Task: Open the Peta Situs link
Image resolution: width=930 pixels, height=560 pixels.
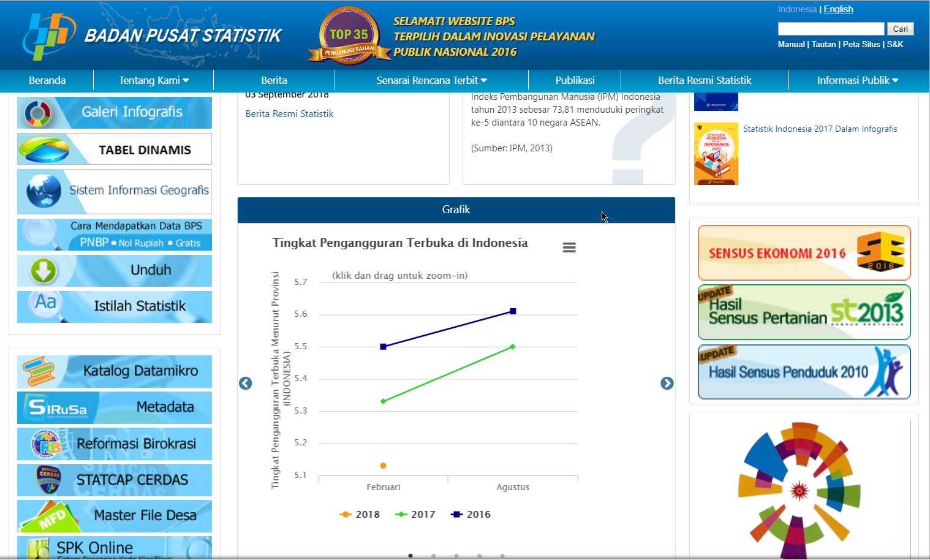Action: point(861,44)
